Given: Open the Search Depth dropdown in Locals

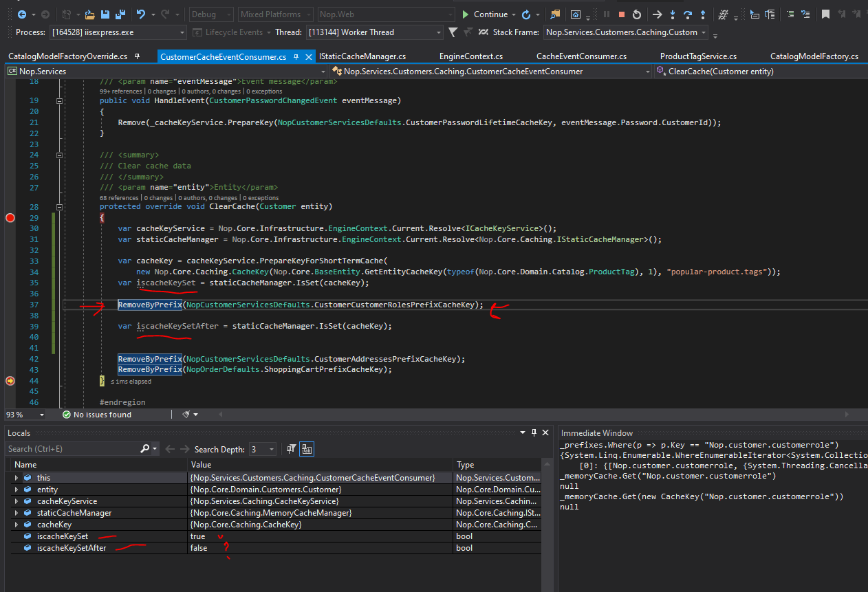Looking at the screenshot, I should click(271, 449).
